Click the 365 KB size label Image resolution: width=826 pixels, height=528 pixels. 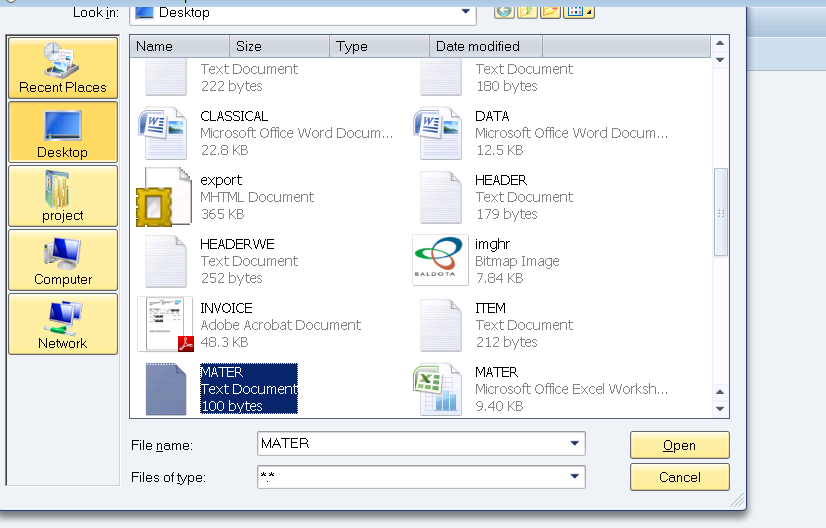[x=222, y=214]
